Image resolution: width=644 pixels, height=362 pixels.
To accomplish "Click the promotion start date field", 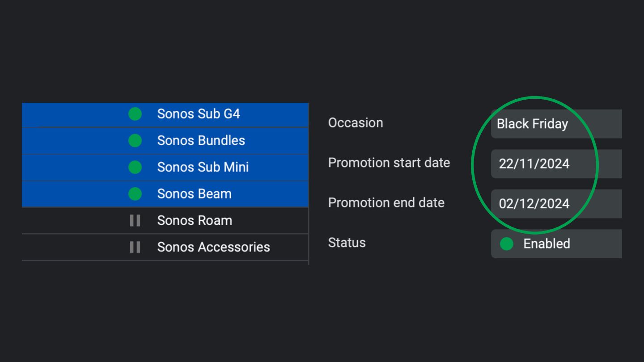I will (556, 164).
